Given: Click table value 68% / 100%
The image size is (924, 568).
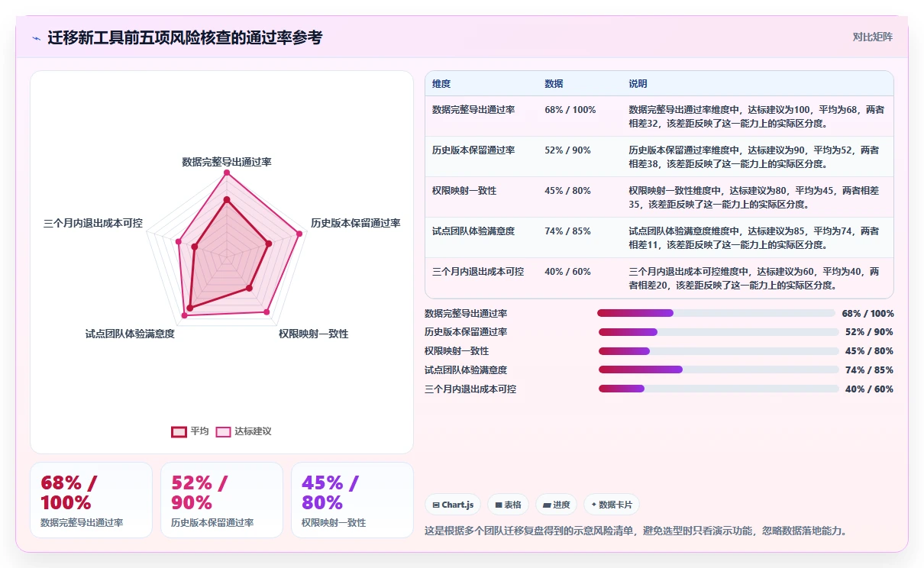Looking at the screenshot, I should click(x=570, y=110).
